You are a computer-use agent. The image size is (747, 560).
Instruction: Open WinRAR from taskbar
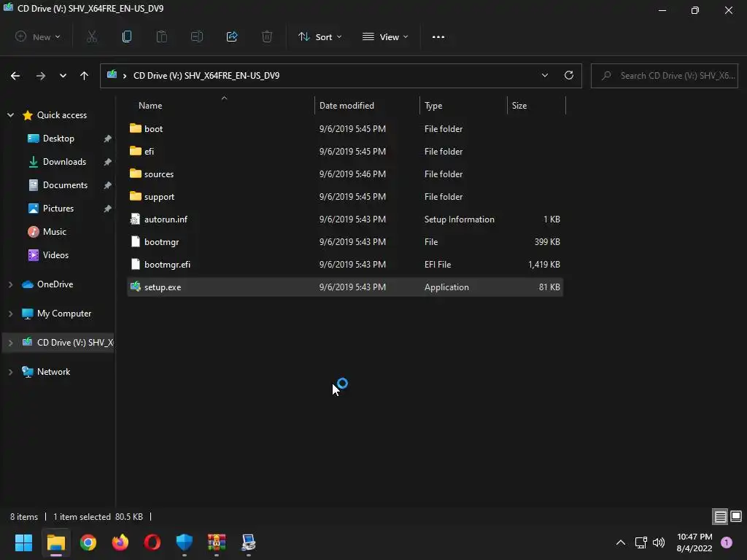216,542
